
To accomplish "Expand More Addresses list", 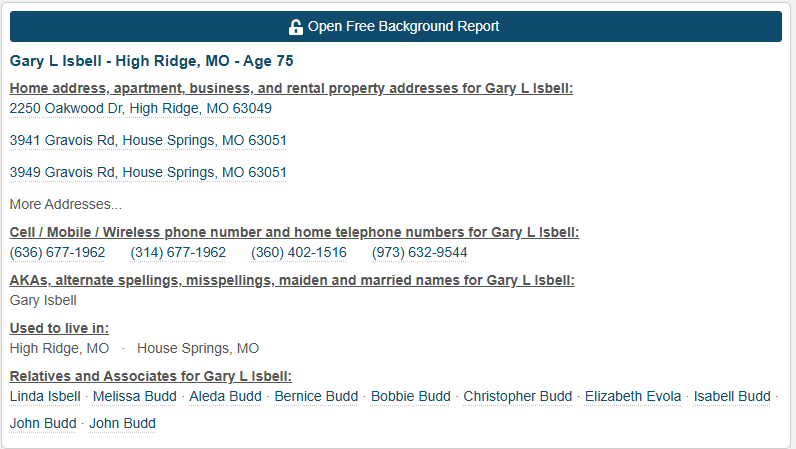I will [x=66, y=204].
